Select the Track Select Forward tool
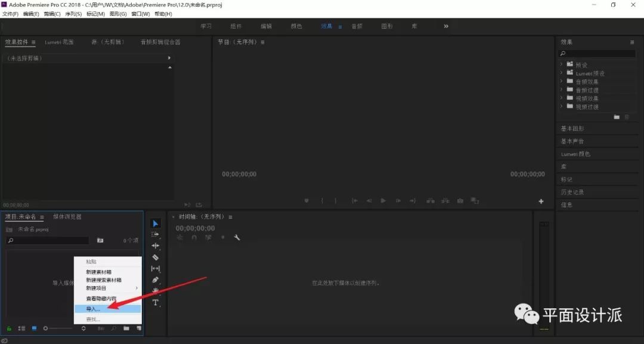Screen dimensions: 644x344 pos(155,234)
